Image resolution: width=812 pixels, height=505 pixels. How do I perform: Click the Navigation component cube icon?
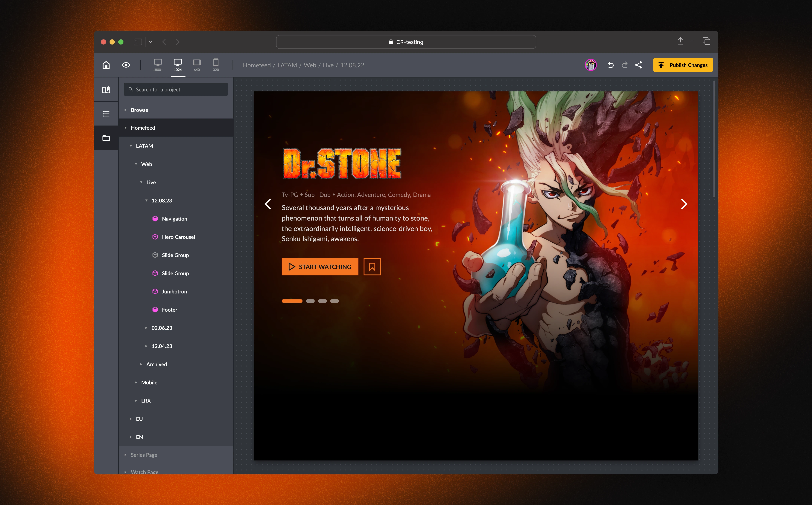pyautogui.click(x=155, y=218)
